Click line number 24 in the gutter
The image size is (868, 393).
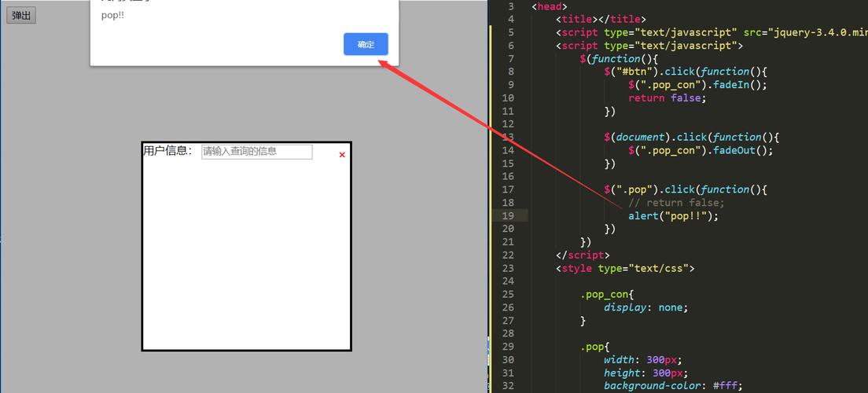coord(509,281)
